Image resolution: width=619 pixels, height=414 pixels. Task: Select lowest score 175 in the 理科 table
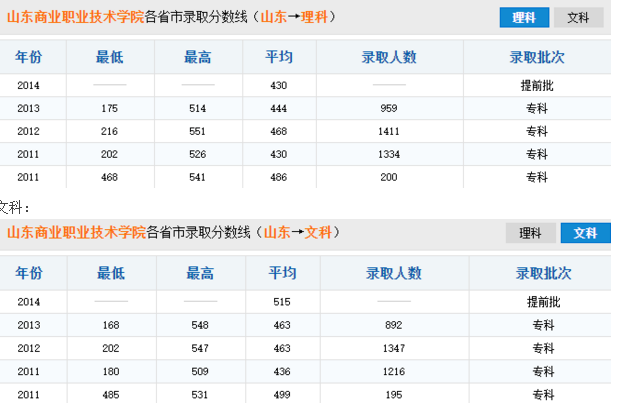click(109, 108)
